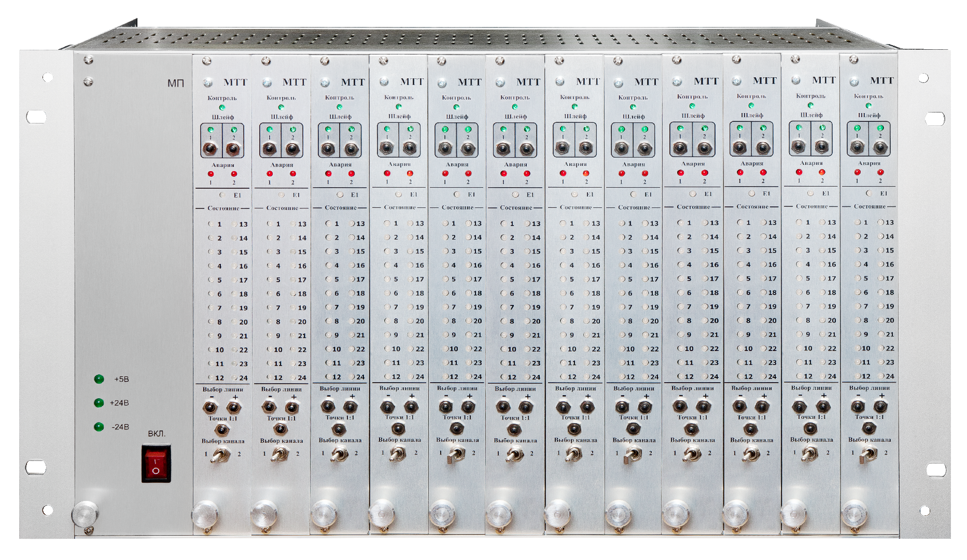Toggle Выбор канала switch on tenth MTT module
The image size is (967, 560).
pyautogui.click(x=751, y=454)
